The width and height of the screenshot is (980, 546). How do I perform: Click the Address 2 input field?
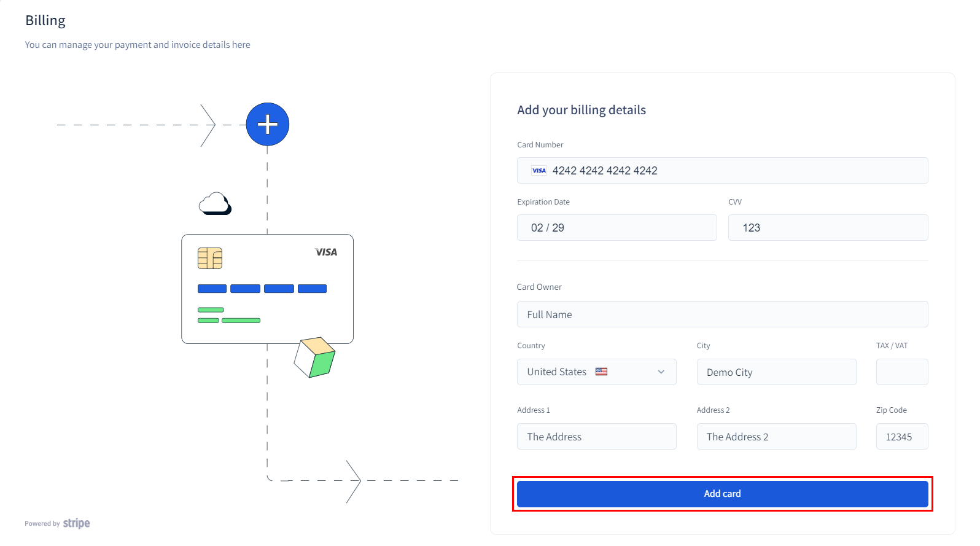coord(776,437)
